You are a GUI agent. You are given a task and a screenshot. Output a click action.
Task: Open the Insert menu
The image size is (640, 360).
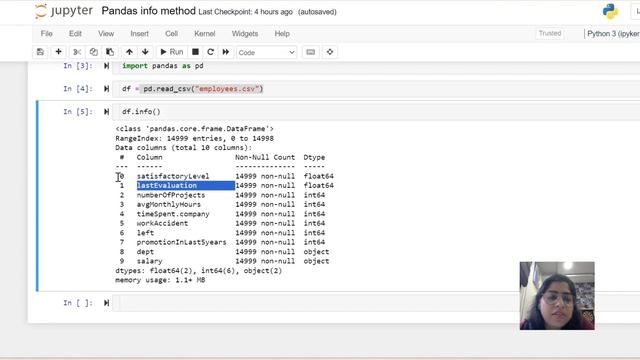click(x=140, y=33)
